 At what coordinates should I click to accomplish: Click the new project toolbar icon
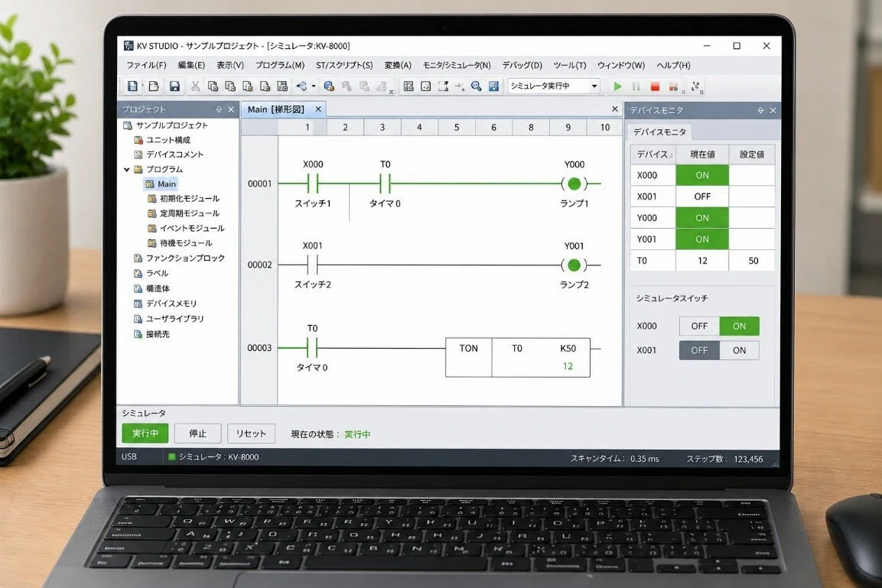pyautogui.click(x=133, y=86)
